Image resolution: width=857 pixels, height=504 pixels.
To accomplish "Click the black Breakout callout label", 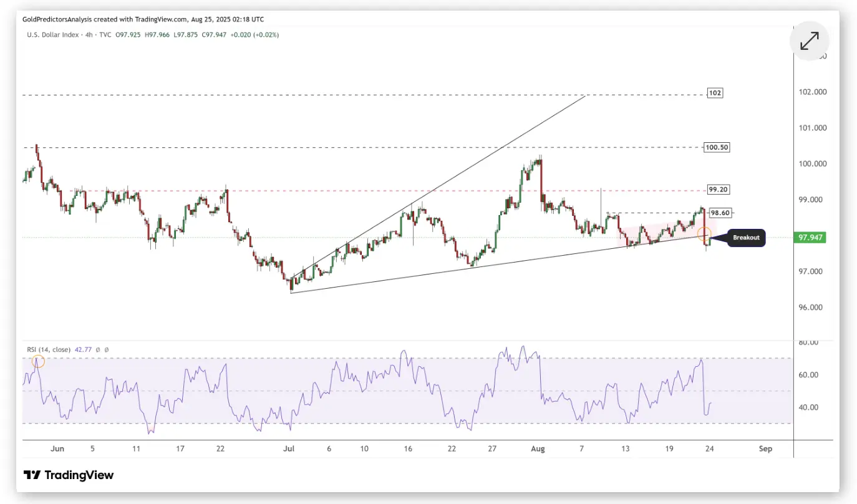I will point(746,238).
